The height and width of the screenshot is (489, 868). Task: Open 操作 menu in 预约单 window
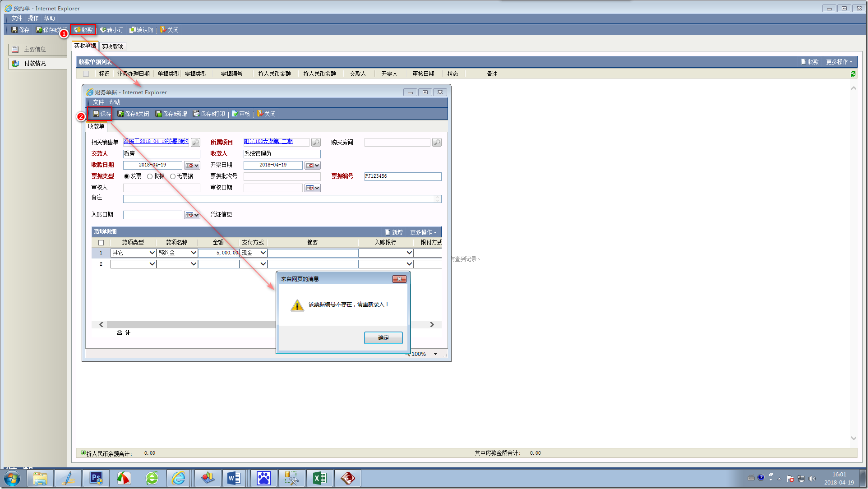(33, 18)
